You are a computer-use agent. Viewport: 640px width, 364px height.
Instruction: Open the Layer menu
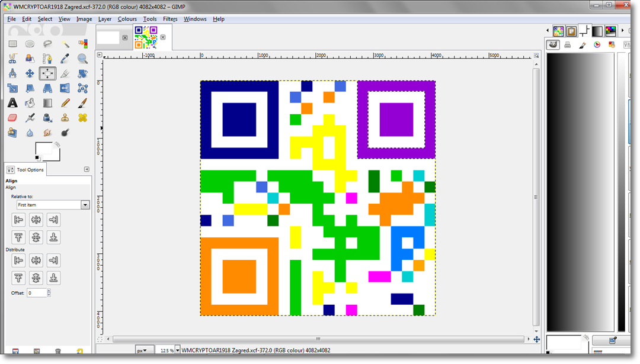click(104, 19)
